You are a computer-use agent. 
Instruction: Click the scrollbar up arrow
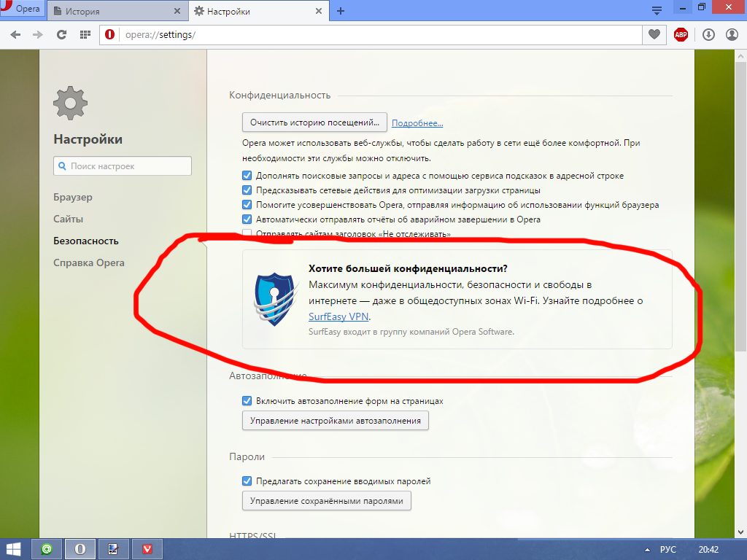click(741, 55)
